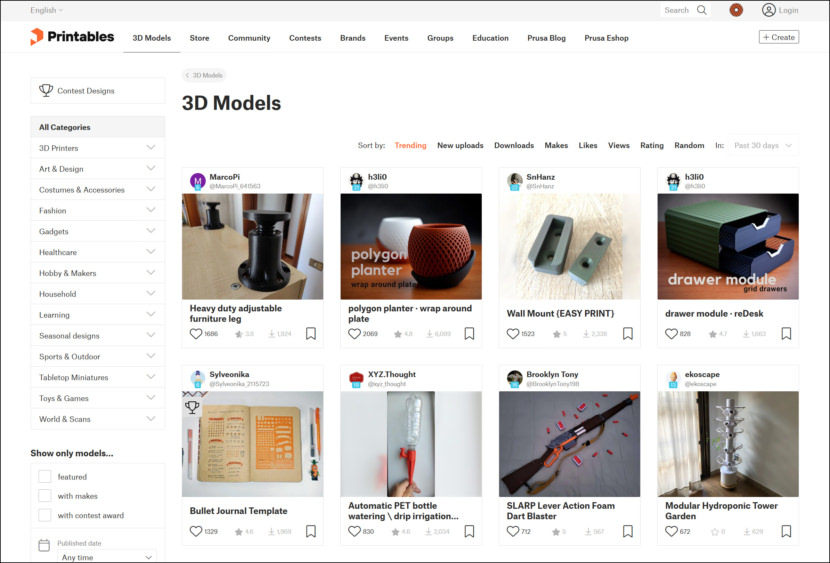Click the Printables logo icon

coord(37,37)
